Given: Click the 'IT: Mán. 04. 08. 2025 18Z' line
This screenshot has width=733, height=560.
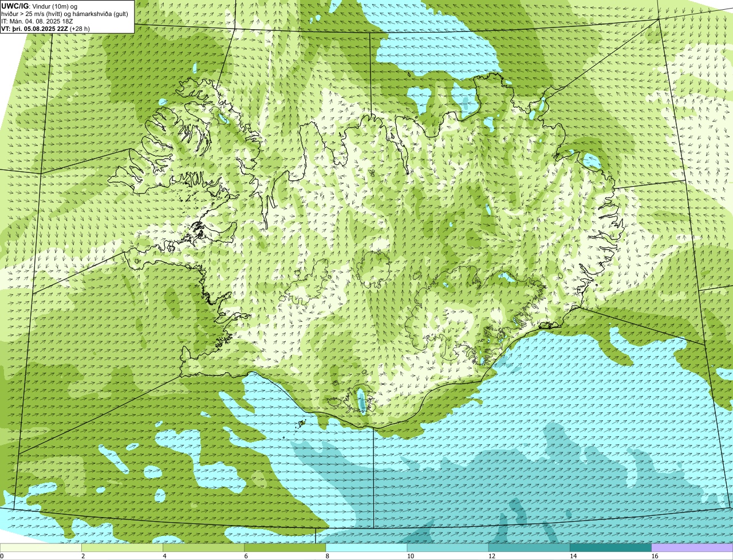Looking at the screenshot, I should [x=37, y=21].
